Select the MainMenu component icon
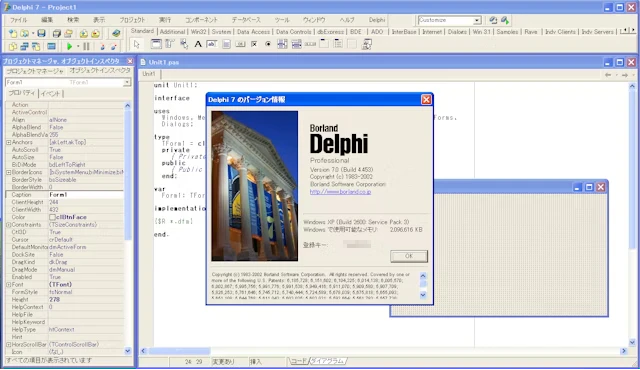The width and height of the screenshot is (640, 370). pyautogui.click(x=170, y=44)
